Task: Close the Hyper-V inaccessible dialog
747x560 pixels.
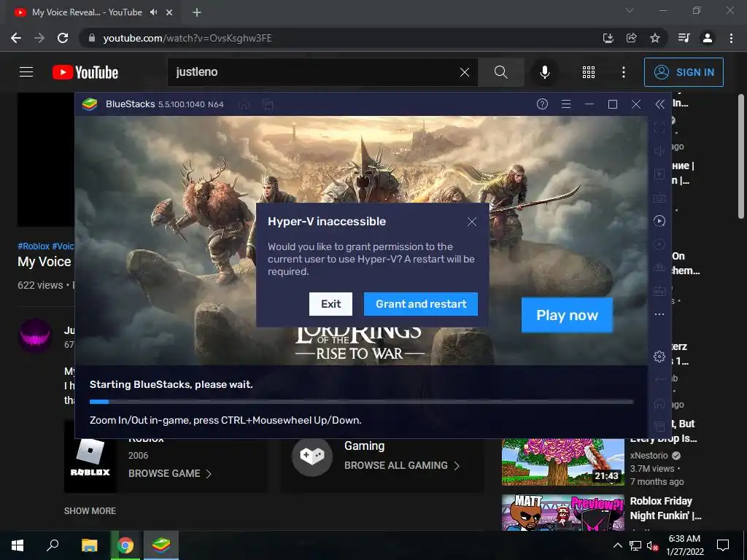Action: point(472,222)
